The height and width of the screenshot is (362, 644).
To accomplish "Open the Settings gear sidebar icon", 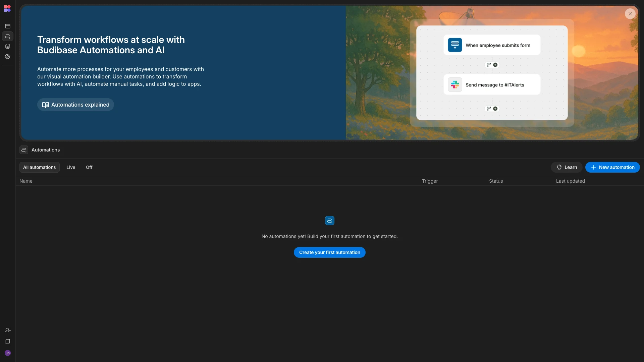I will [8, 56].
